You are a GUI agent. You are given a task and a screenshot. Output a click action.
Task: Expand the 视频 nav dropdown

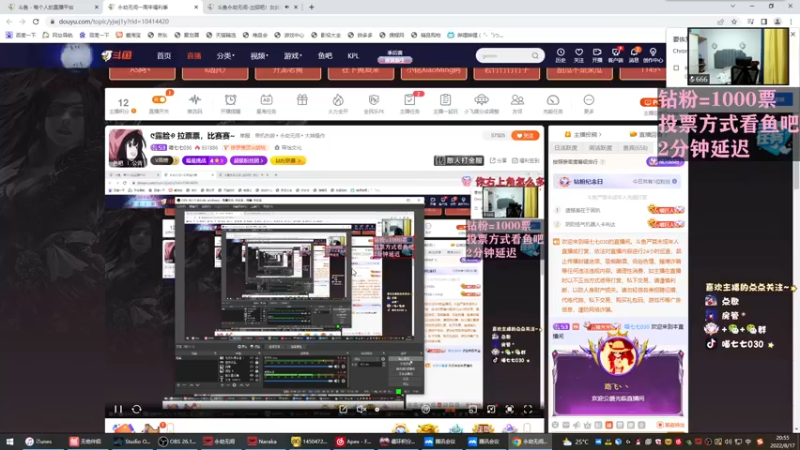coord(259,56)
